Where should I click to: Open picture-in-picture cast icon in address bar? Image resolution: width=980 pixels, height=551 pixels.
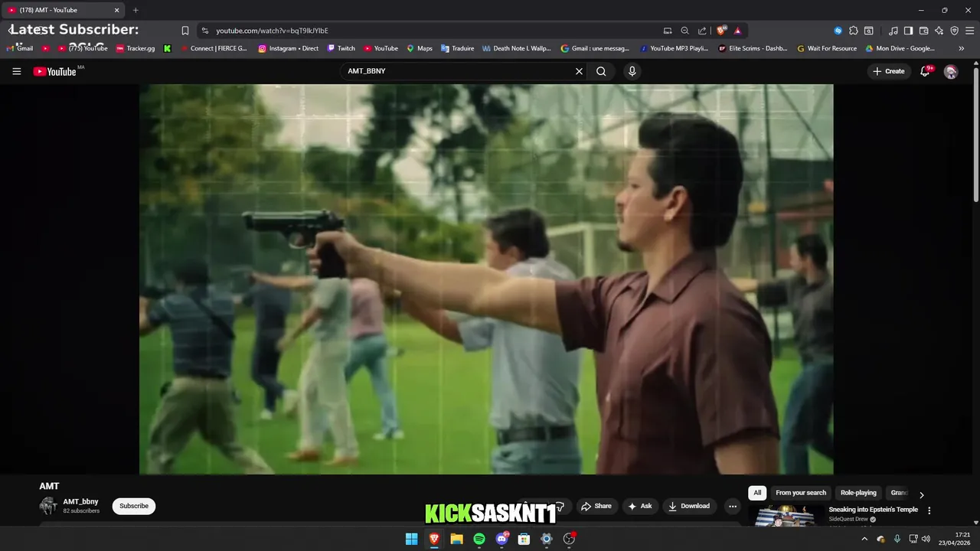coord(668,31)
